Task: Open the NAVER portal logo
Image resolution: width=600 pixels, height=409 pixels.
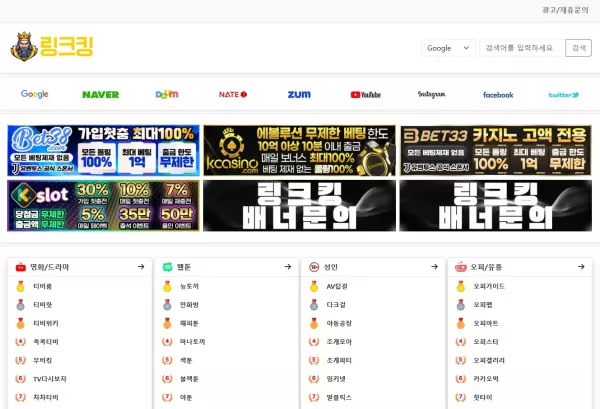Action: click(x=101, y=95)
